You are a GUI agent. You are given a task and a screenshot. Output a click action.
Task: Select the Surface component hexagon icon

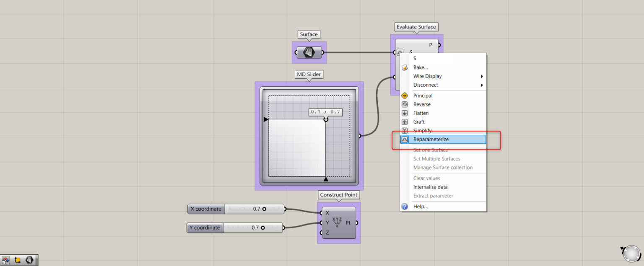pyautogui.click(x=309, y=52)
